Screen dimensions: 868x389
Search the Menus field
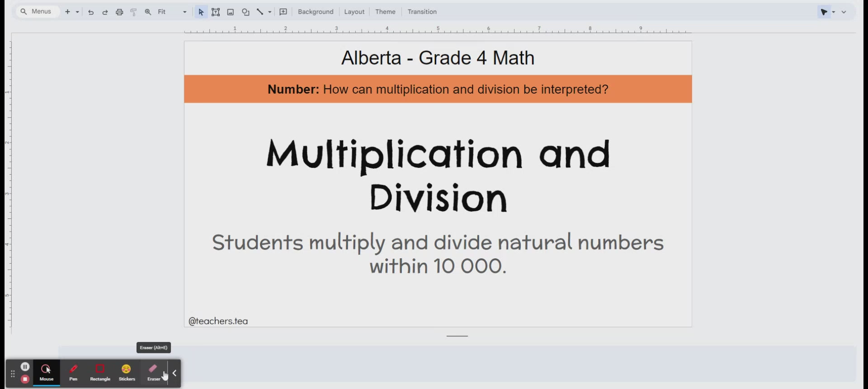tap(38, 11)
